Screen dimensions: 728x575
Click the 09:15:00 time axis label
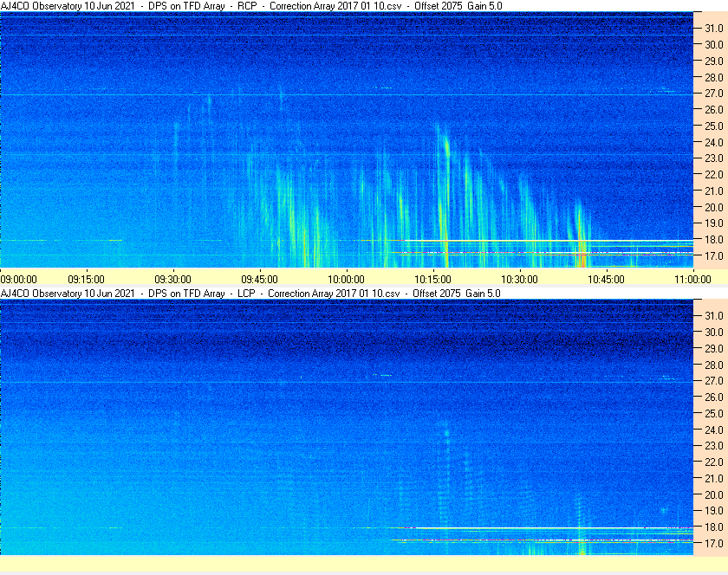click(x=87, y=280)
